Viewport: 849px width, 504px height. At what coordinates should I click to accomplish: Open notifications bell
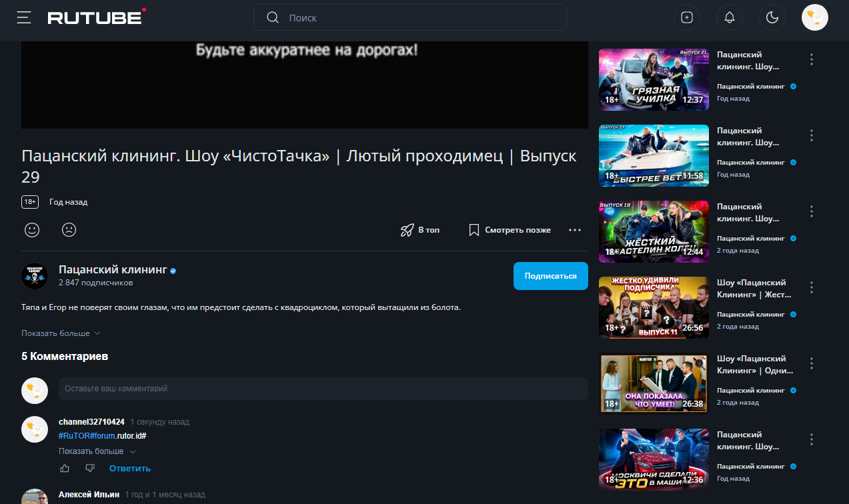click(730, 17)
